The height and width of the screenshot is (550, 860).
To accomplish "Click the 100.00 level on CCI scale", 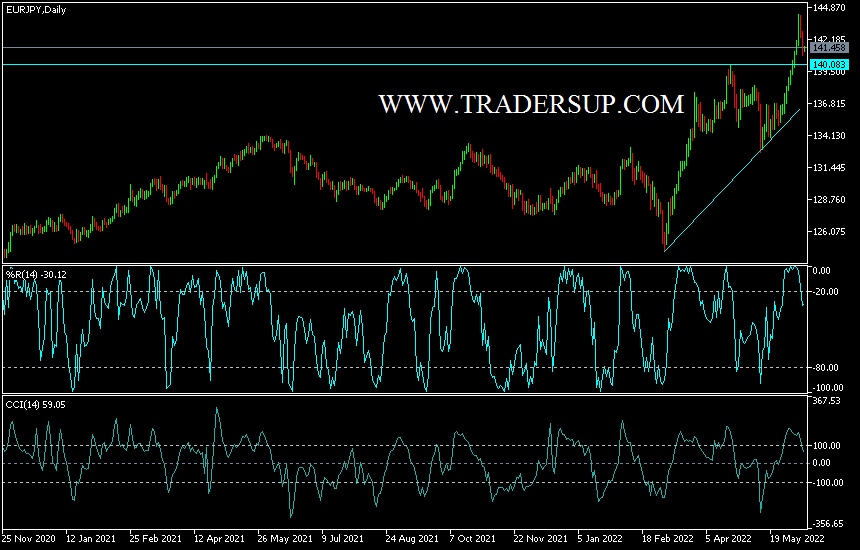I will pos(827,446).
